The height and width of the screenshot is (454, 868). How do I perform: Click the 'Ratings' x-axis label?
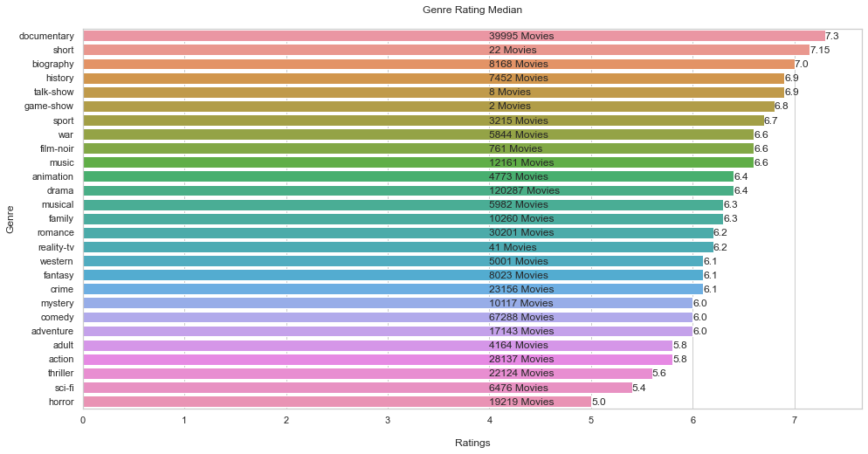472,443
